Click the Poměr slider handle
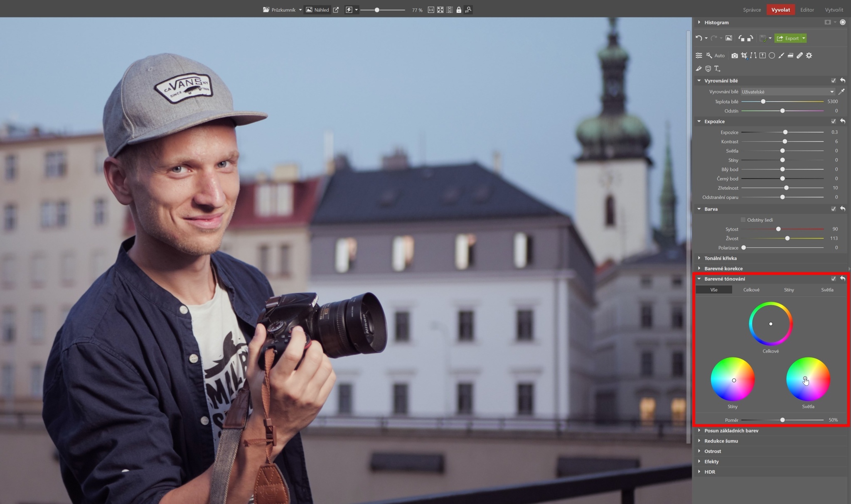Screen dimensions: 851x504 point(782,420)
